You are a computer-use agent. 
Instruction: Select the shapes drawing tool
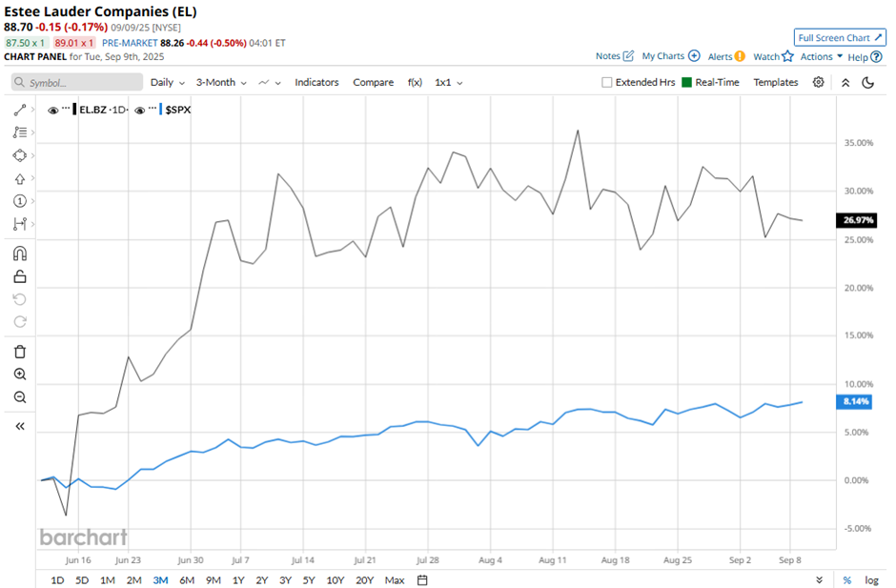click(x=19, y=155)
